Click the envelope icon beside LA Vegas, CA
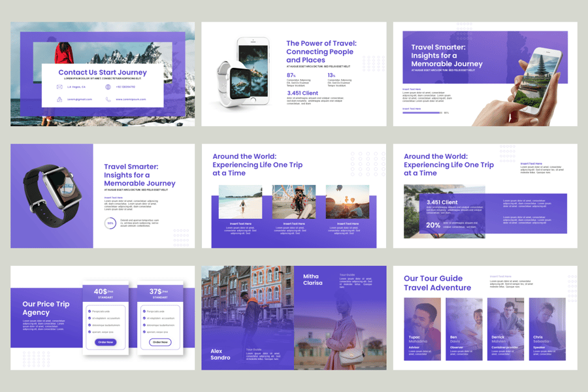 click(59, 87)
